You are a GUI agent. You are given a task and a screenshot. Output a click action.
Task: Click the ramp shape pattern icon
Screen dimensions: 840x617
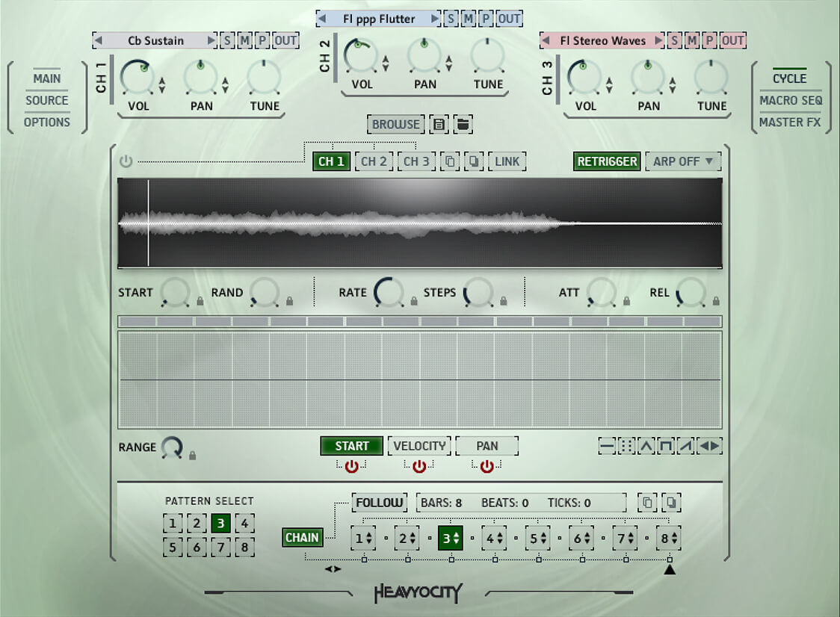click(685, 447)
